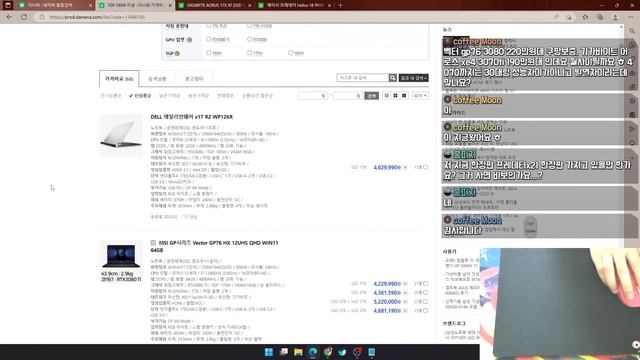Switch to the GIGABYTE AORUS 17X browser tab
Image resolution: width=640 pixels, height=360 pixels.
[214, 5]
